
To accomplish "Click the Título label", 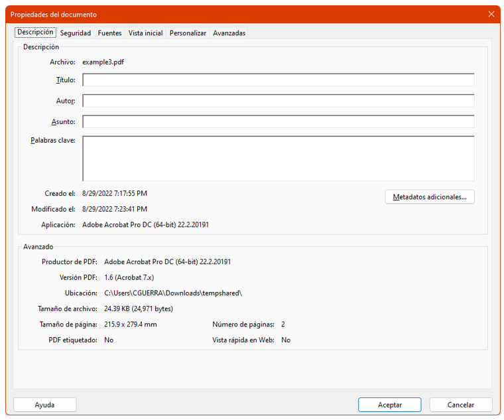I will pos(65,80).
